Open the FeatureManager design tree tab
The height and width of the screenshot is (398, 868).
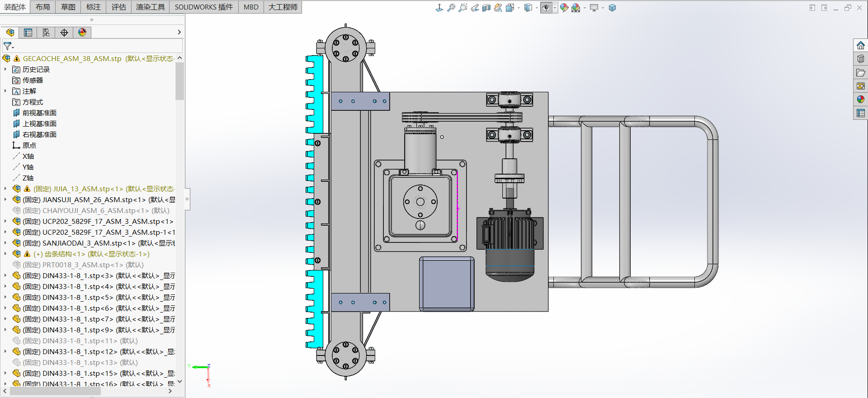(x=10, y=33)
